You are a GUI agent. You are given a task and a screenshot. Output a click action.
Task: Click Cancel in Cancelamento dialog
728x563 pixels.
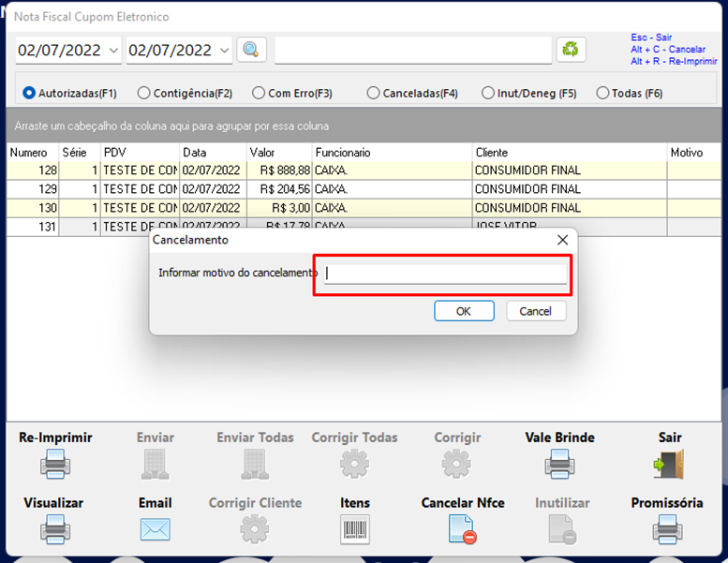(x=536, y=311)
